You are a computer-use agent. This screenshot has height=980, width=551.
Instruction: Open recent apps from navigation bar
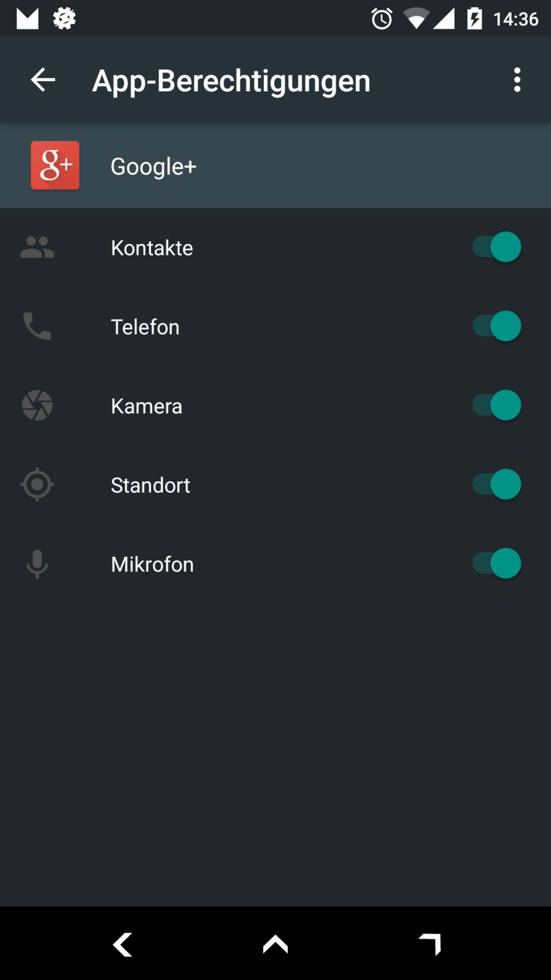point(430,944)
